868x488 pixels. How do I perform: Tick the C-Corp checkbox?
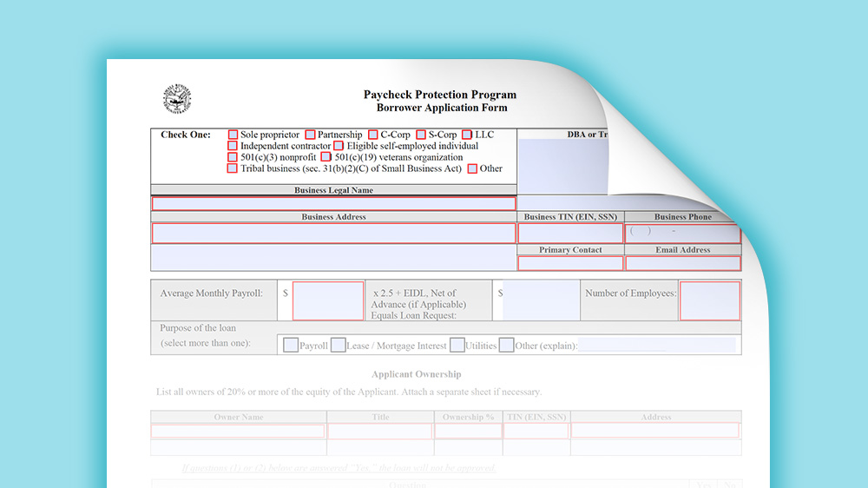[372, 135]
